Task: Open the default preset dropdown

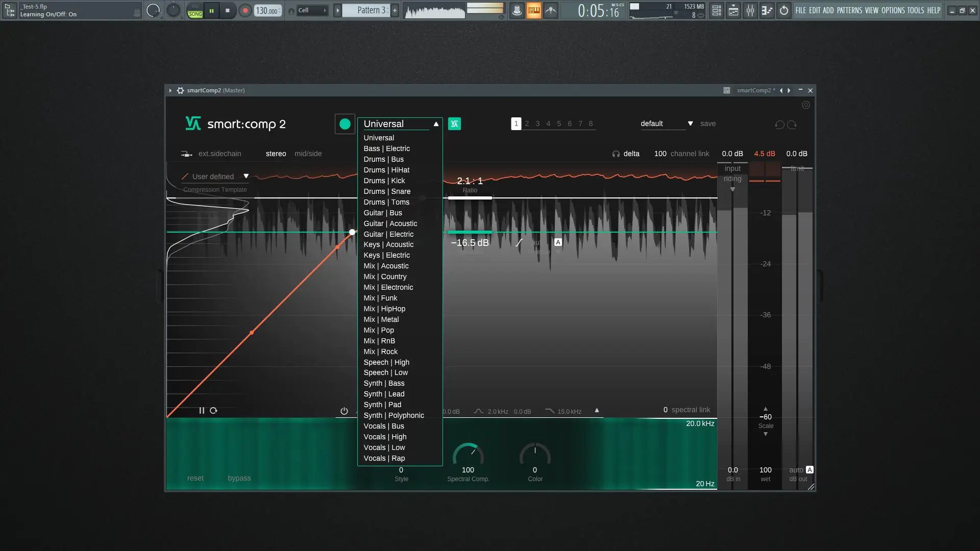Action: (x=690, y=123)
